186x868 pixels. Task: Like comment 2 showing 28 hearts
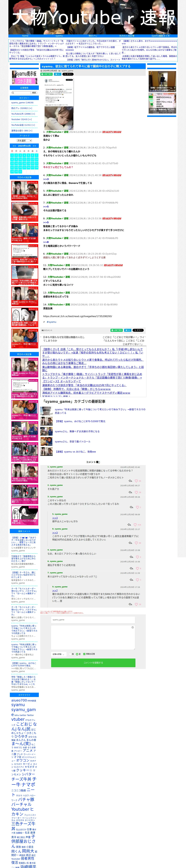tap(136, 492)
